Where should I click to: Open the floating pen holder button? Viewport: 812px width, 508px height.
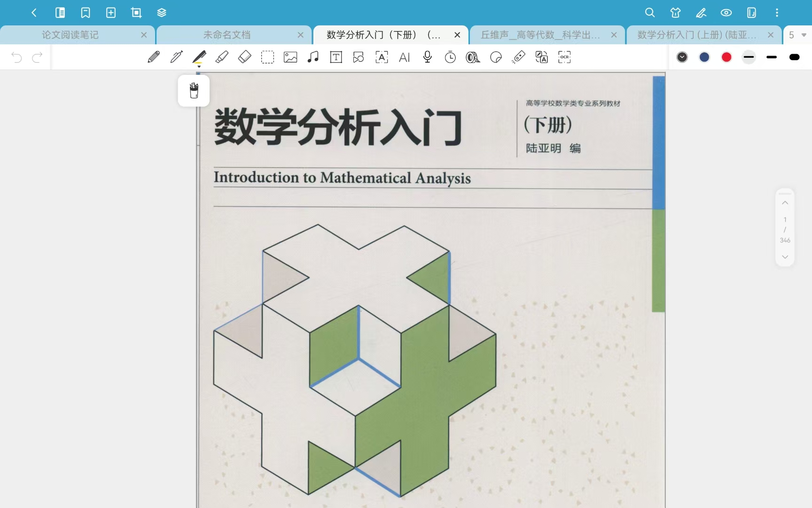pyautogui.click(x=194, y=90)
